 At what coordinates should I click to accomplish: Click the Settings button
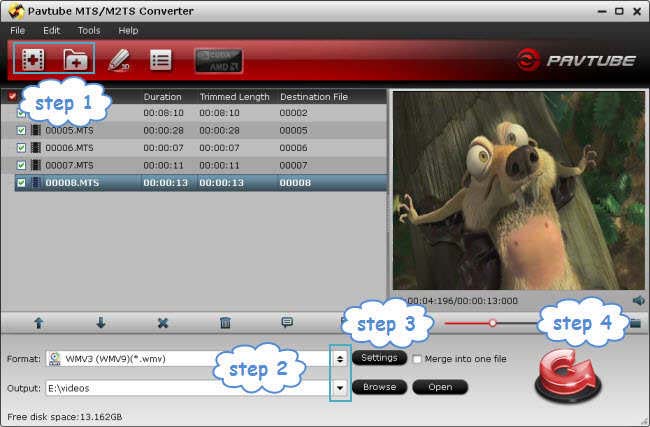pos(379,358)
